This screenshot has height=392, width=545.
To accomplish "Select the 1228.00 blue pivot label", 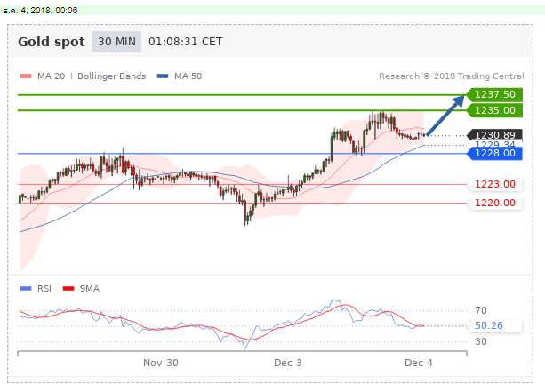I will 495,154.
